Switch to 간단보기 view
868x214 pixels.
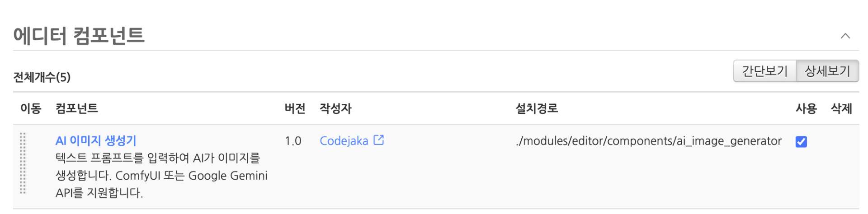[x=764, y=71]
